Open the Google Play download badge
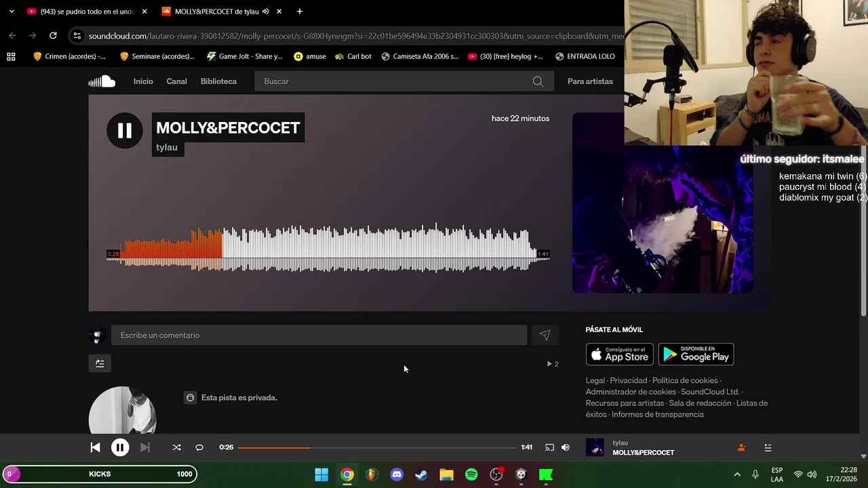868x488 pixels. tap(696, 354)
